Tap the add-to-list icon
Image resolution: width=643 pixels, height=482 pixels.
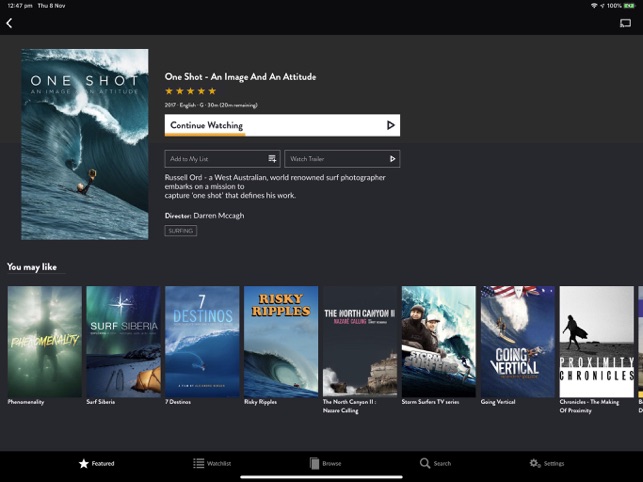(272, 159)
